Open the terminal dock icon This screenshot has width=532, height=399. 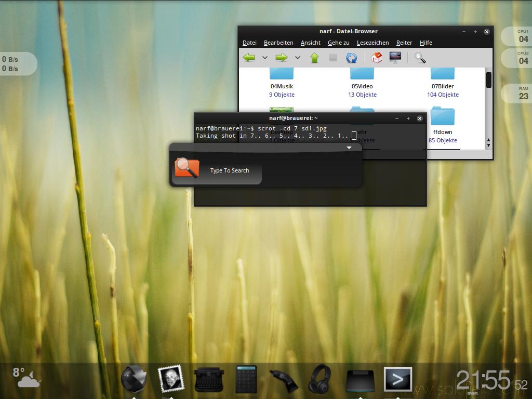[397, 379]
